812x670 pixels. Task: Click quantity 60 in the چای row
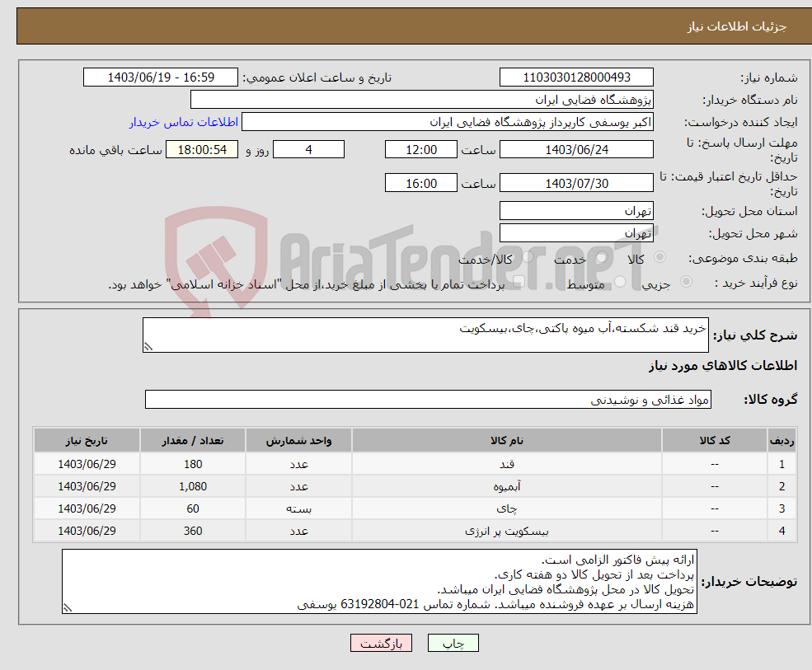coord(193,508)
